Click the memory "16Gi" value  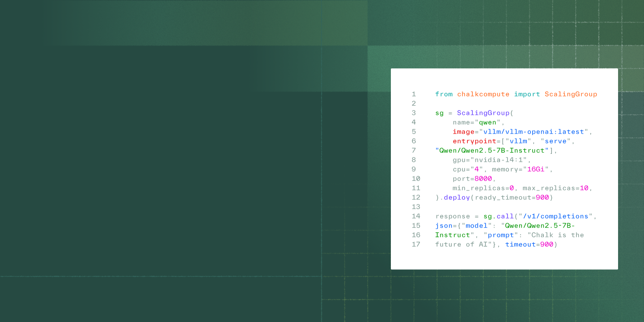(x=536, y=169)
